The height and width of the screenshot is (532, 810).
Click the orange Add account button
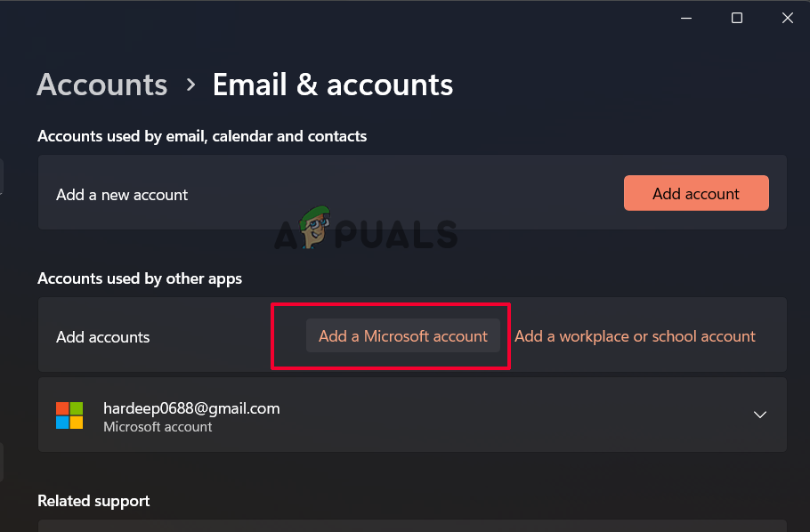(696, 193)
